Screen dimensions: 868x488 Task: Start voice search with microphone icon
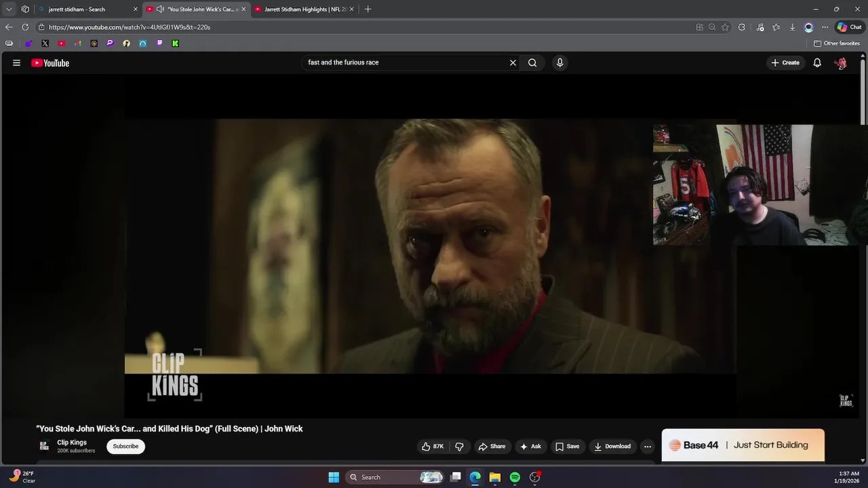click(559, 62)
